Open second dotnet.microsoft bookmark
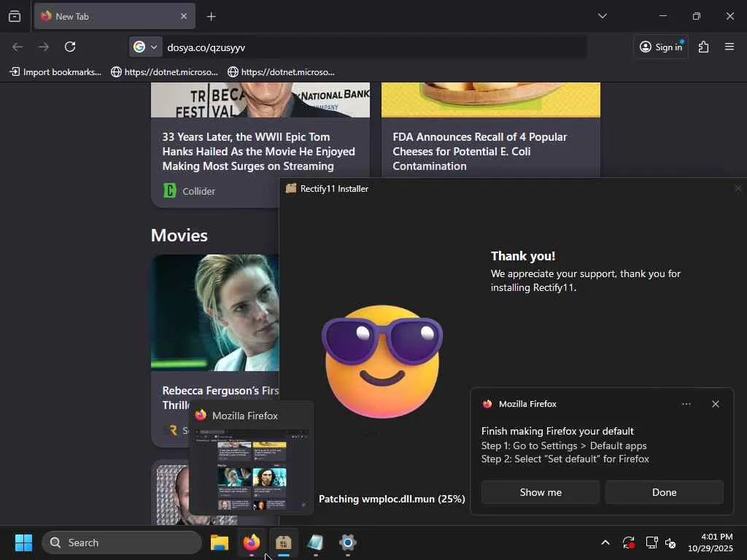 [281, 72]
